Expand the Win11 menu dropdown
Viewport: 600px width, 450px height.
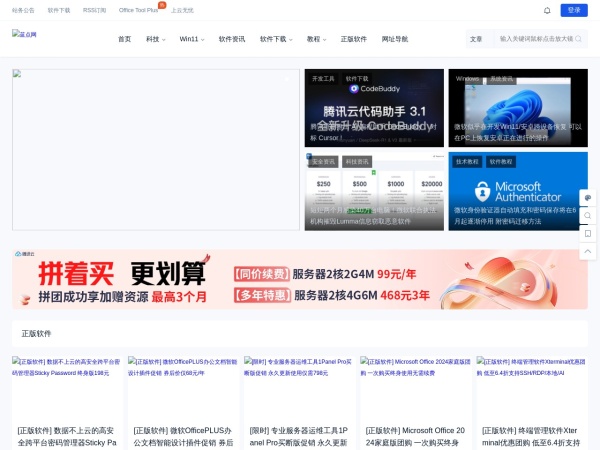point(192,39)
